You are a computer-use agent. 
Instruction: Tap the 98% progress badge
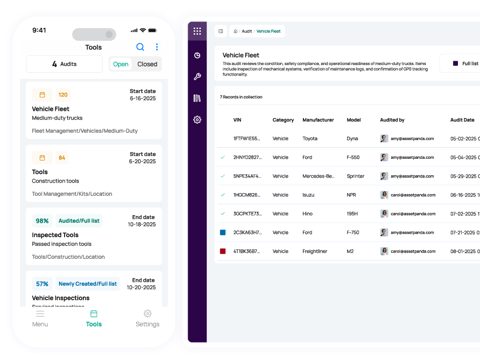42,221
